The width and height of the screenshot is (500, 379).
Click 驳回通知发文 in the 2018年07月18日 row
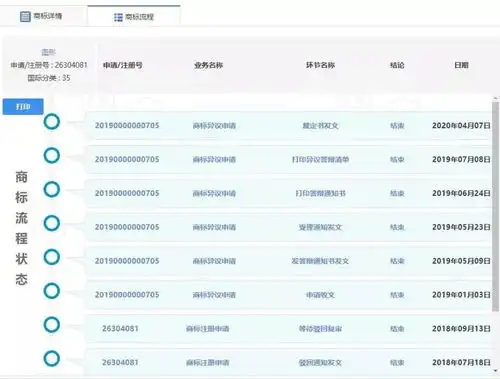pyautogui.click(x=320, y=363)
